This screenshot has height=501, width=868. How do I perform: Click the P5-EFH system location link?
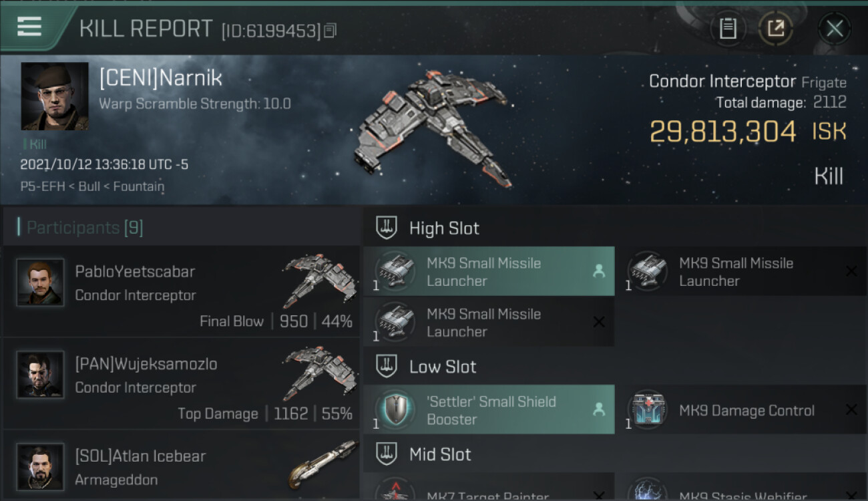(43, 186)
